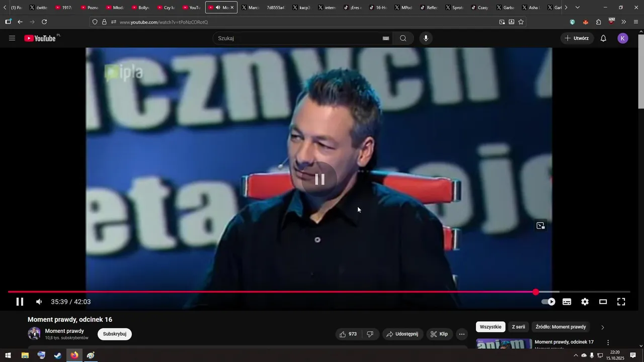Open Moment prawdy channel name link
This screenshot has height=362, width=644.
pyautogui.click(x=64, y=331)
